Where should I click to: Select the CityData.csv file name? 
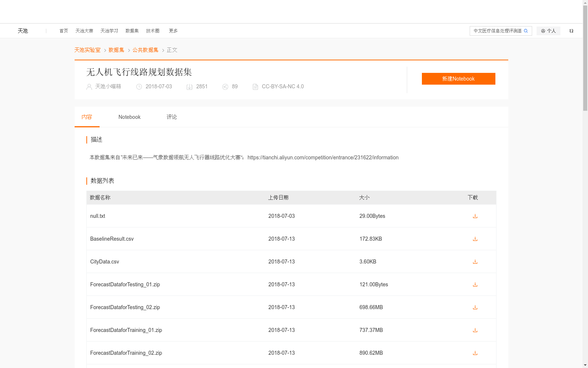click(105, 262)
